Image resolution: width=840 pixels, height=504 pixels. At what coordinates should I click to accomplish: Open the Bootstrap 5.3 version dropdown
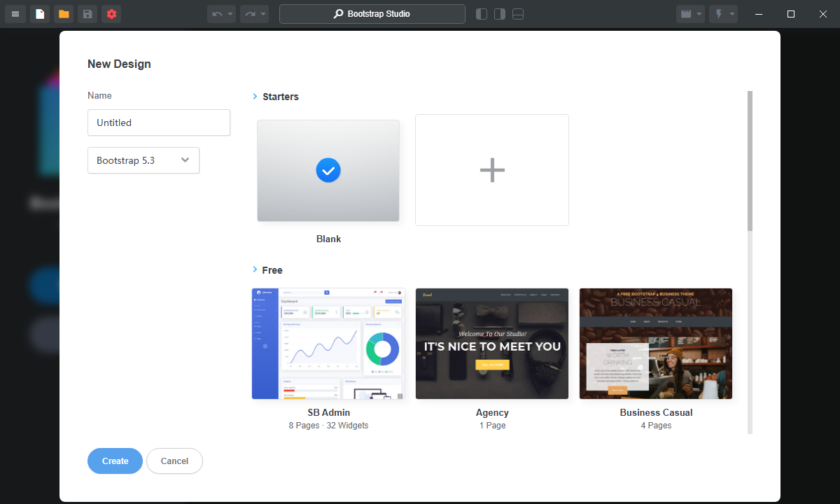point(143,160)
